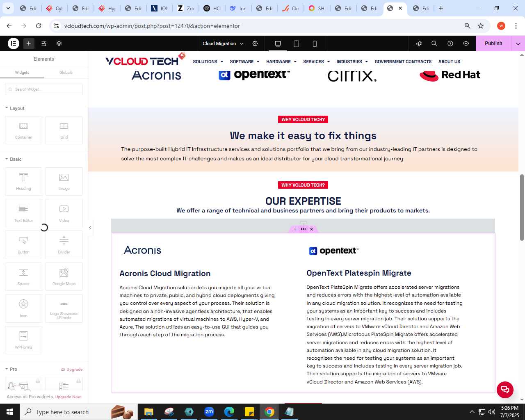Select the Heading widget
The image size is (525, 420).
[x=23, y=181]
